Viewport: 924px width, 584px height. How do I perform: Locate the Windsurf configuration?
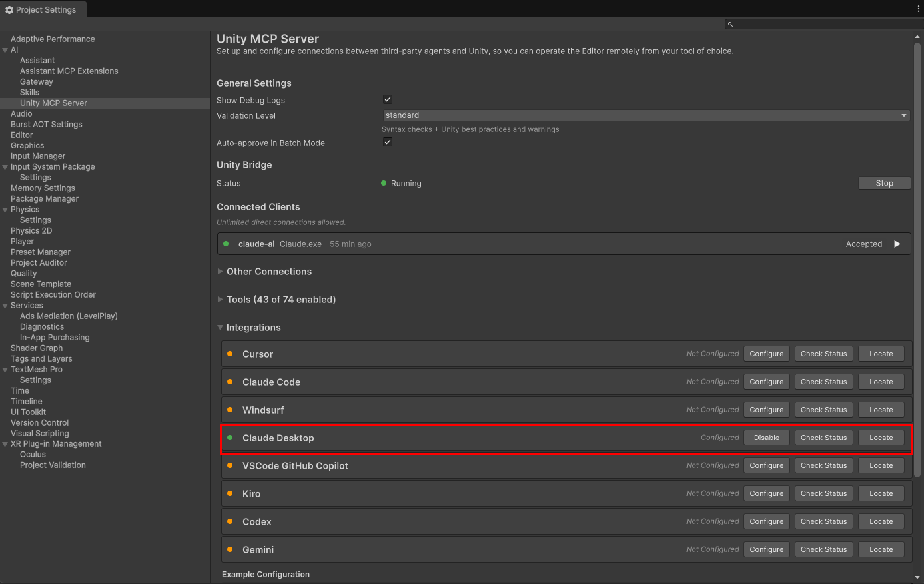881,410
